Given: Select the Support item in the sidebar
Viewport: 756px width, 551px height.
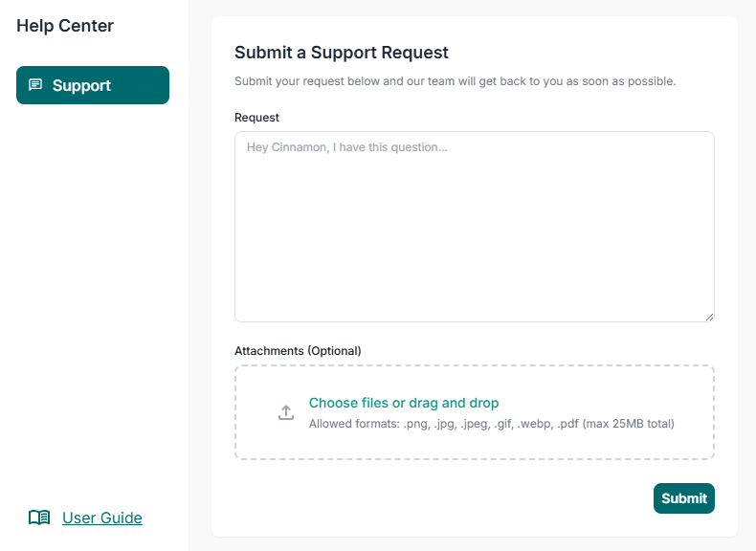Looking at the screenshot, I should [93, 85].
